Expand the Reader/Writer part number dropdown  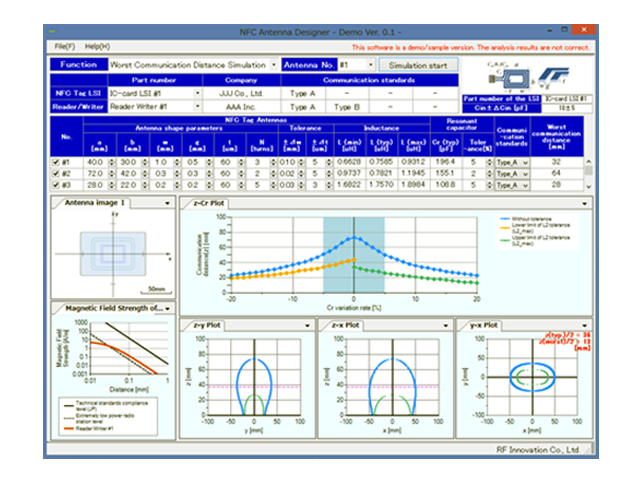point(198,107)
